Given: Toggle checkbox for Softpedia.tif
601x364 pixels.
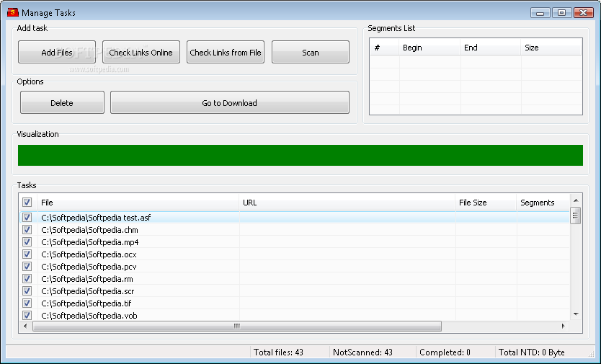Looking at the screenshot, I should [x=27, y=303].
